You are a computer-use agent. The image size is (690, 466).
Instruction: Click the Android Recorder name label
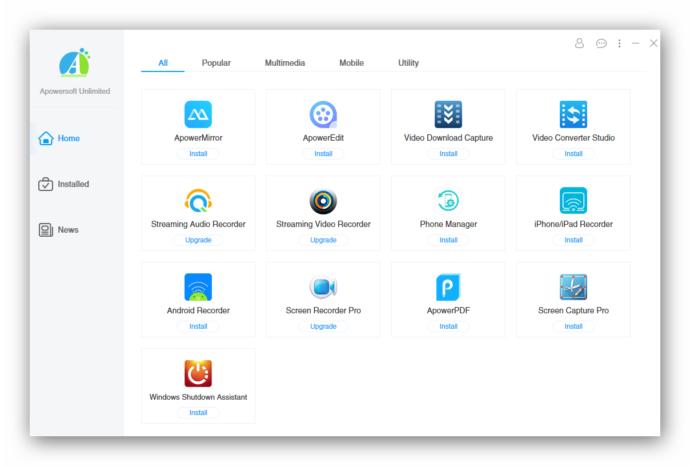[198, 310]
